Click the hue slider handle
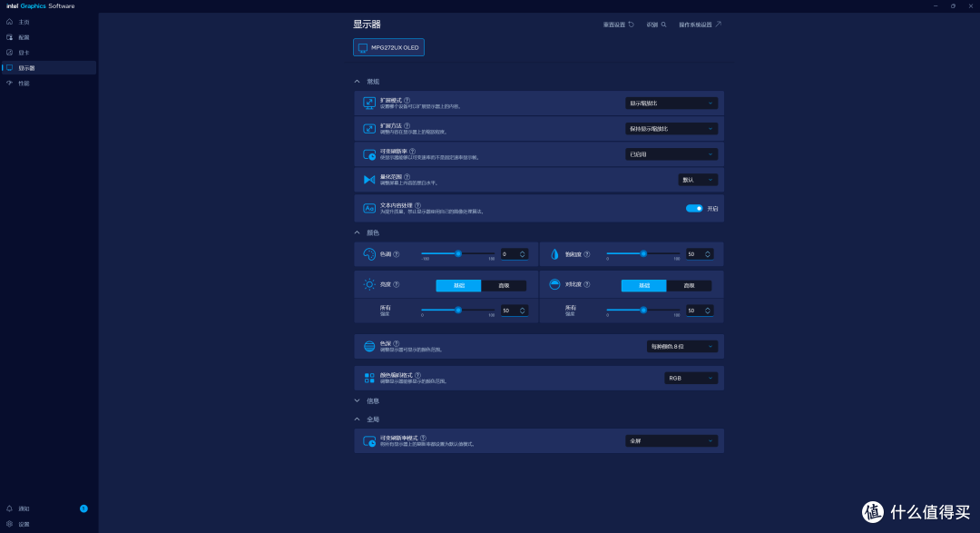This screenshot has width=980, height=533. [458, 254]
